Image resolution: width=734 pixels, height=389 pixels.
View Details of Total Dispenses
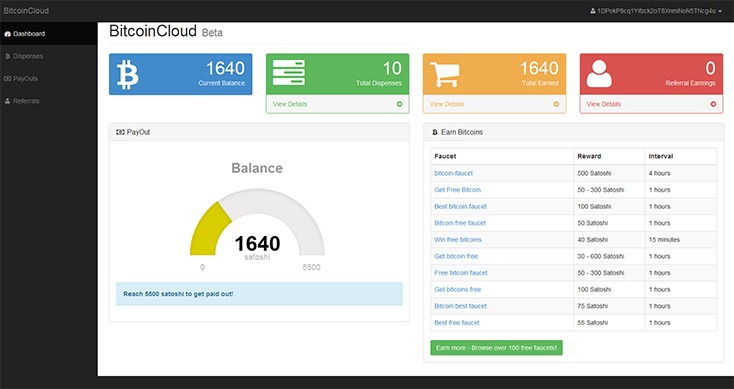(x=290, y=104)
